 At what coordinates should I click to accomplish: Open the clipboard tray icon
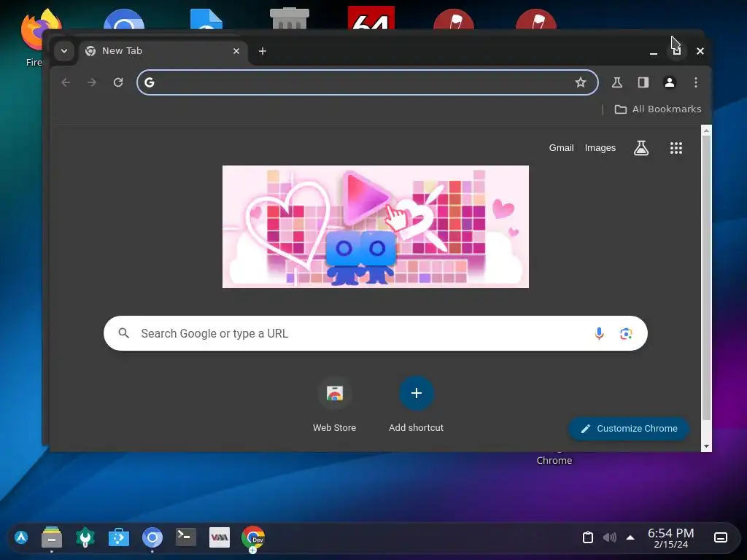tap(589, 537)
